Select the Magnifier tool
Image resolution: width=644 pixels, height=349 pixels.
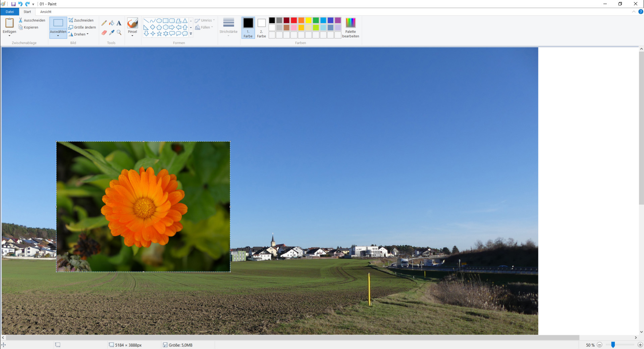(119, 33)
